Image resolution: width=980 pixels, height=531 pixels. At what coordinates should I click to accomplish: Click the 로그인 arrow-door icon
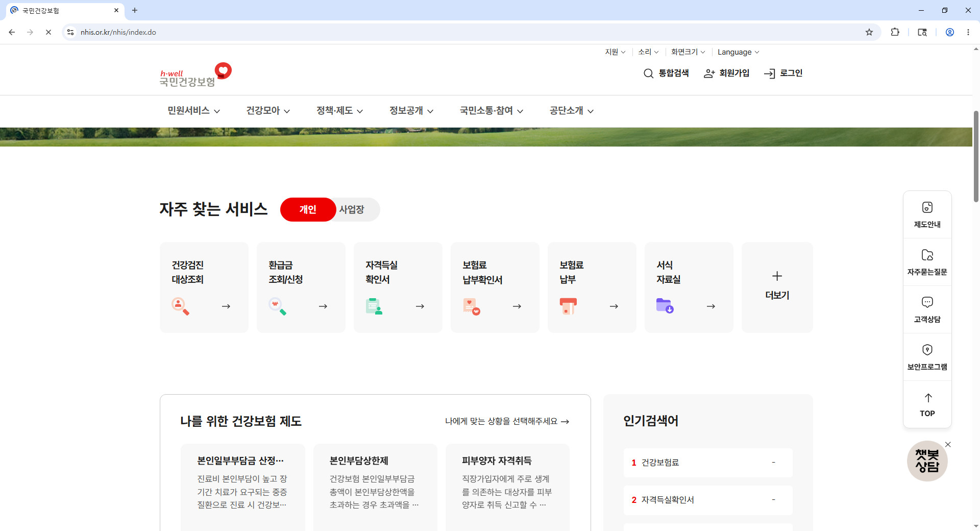(x=769, y=74)
